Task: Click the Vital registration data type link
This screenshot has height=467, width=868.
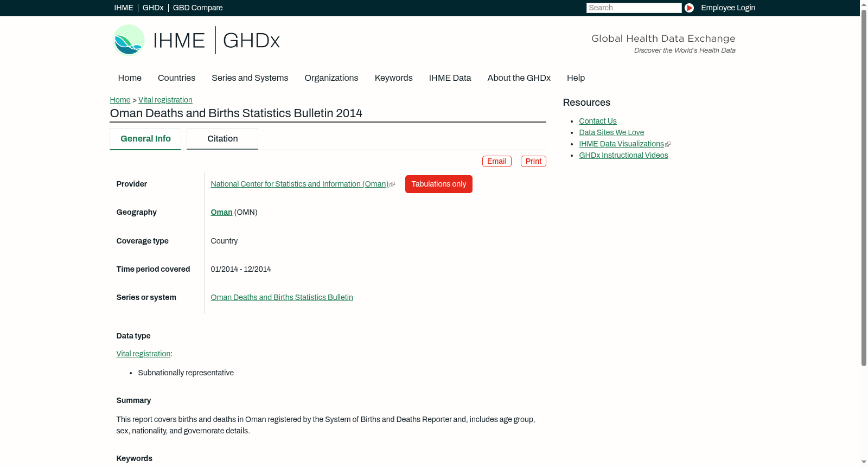Action: [143, 354]
